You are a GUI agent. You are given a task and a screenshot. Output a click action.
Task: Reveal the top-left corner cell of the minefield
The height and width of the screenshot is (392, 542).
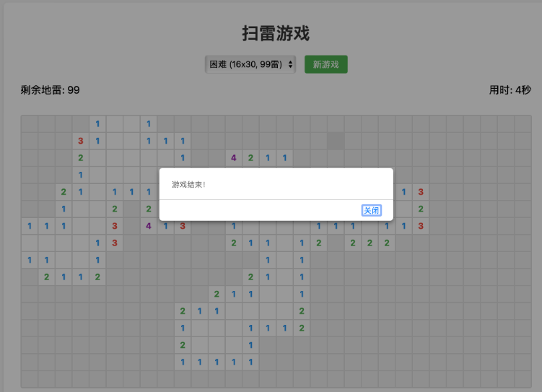[x=30, y=123]
